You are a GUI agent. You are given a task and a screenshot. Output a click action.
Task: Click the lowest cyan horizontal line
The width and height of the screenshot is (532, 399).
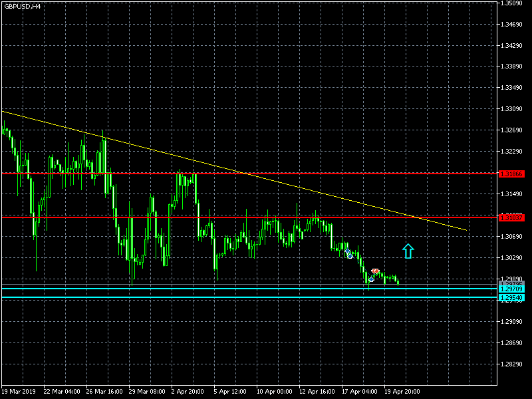coord(199,298)
